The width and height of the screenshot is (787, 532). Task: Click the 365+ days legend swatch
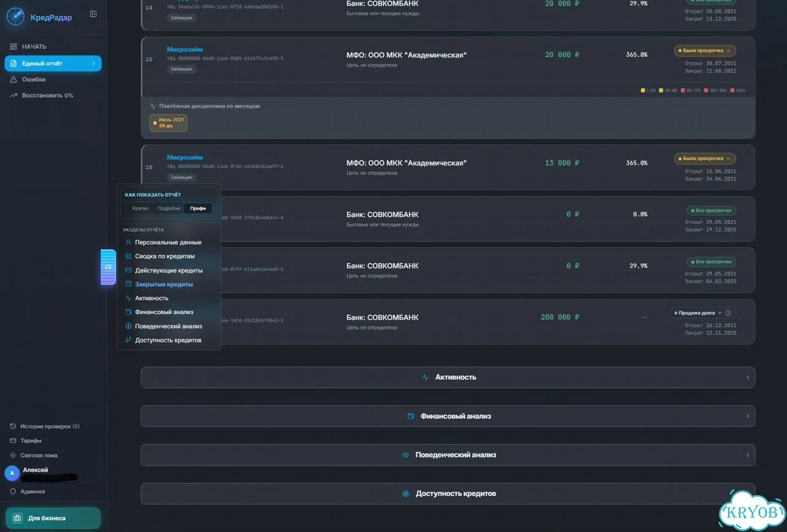coord(732,90)
